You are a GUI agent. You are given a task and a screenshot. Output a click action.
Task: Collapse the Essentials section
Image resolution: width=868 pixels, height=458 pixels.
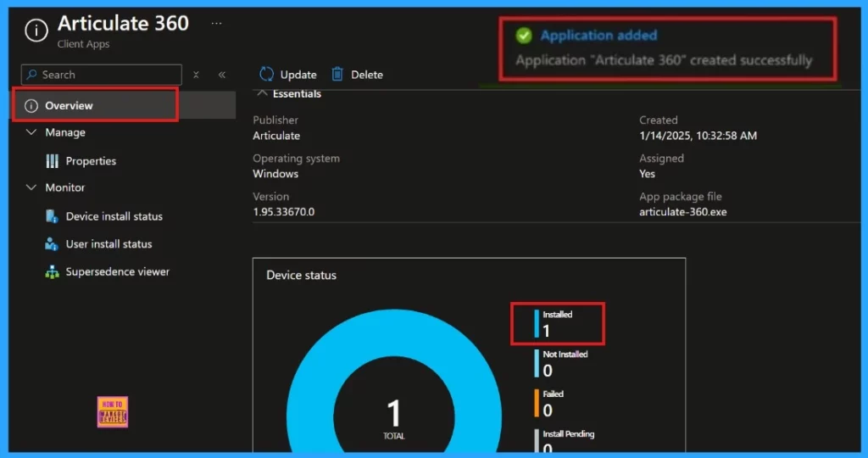tap(263, 93)
